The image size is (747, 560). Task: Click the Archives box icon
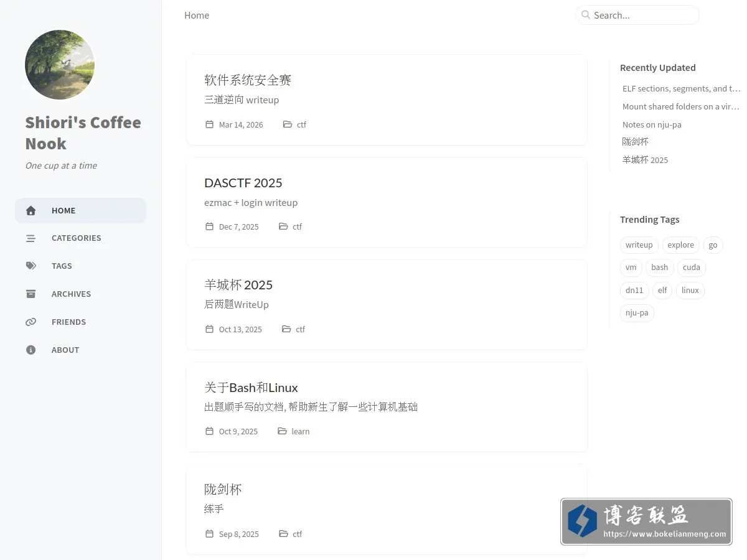click(x=31, y=294)
